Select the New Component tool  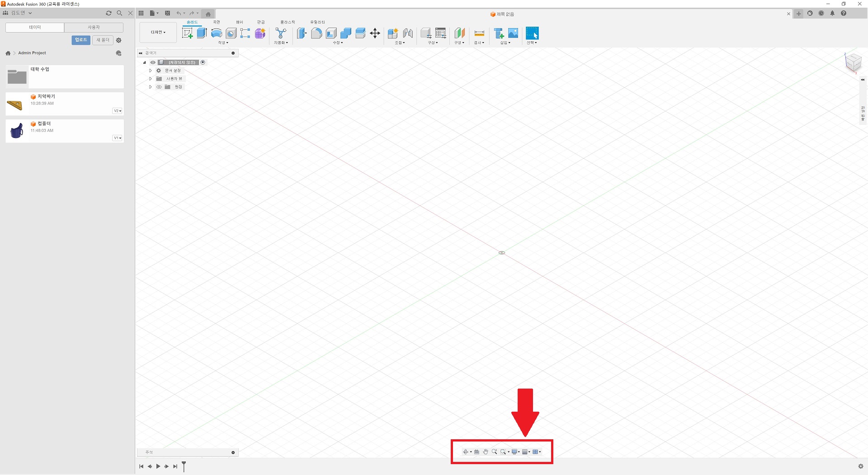393,33
